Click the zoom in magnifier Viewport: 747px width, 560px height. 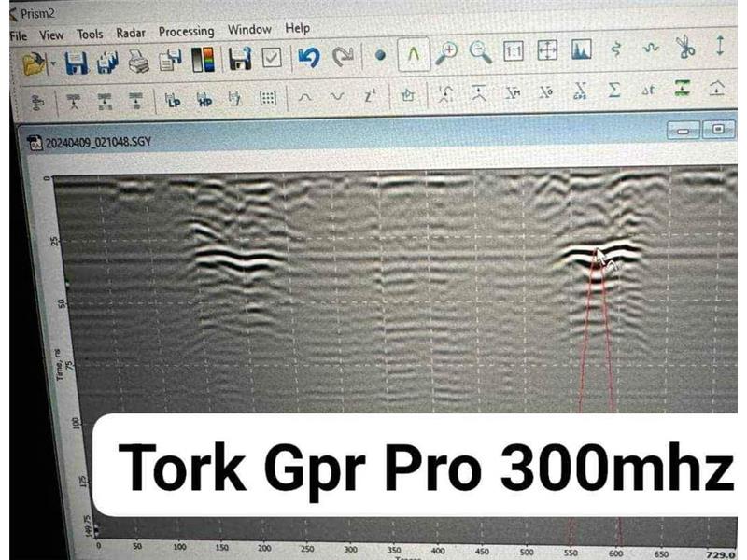tap(447, 53)
